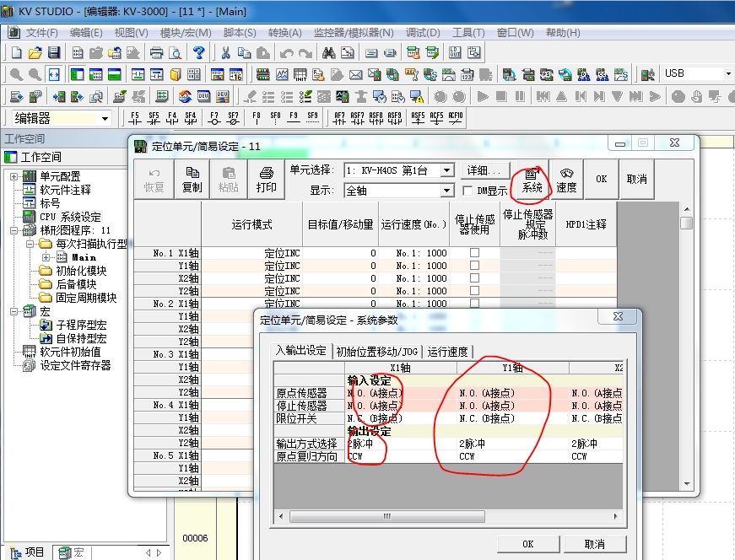Image resolution: width=735 pixels, height=560 pixels.
Task: Insert F7 coil symbol
Action: coord(214,117)
